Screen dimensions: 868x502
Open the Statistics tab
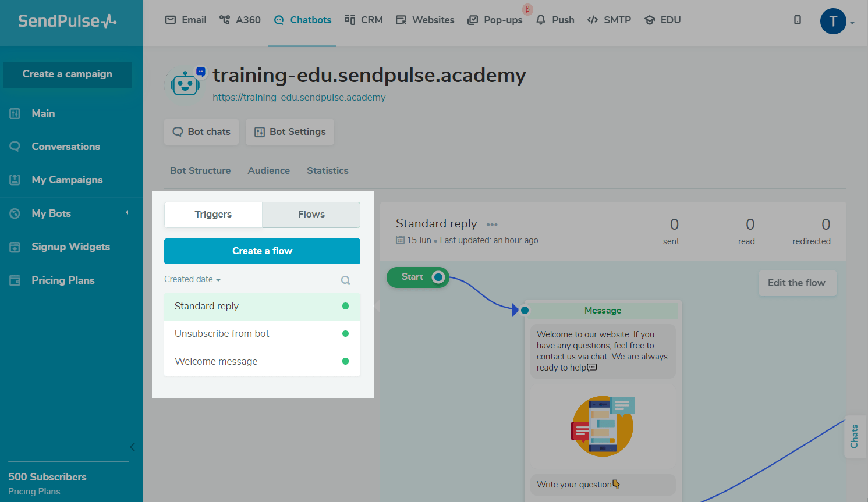point(327,170)
